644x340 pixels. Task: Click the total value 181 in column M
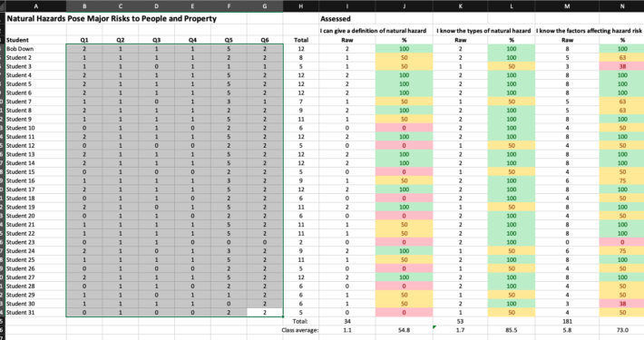pyautogui.click(x=567, y=322)
